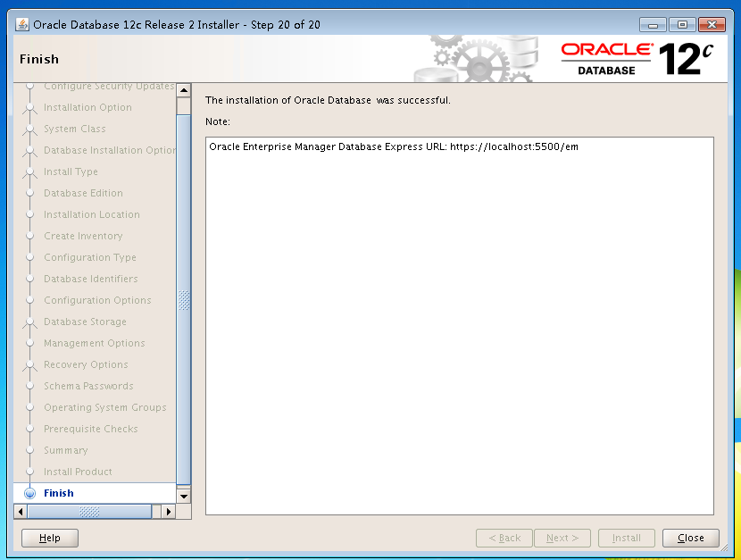Select the Install Product step
The height and width of the screenshot is (560, 741).
tap(78, 472)
